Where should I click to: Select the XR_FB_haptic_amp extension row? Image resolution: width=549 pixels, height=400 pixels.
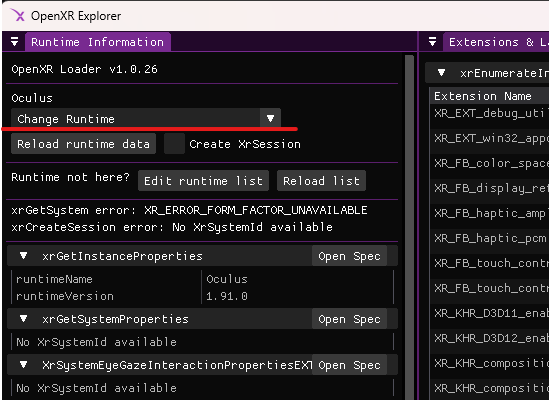(x=489, y=213)
